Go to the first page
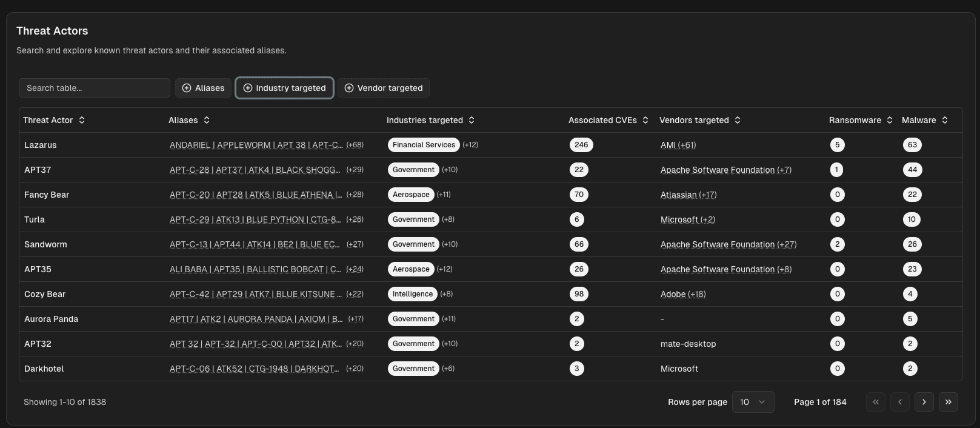 876,402
